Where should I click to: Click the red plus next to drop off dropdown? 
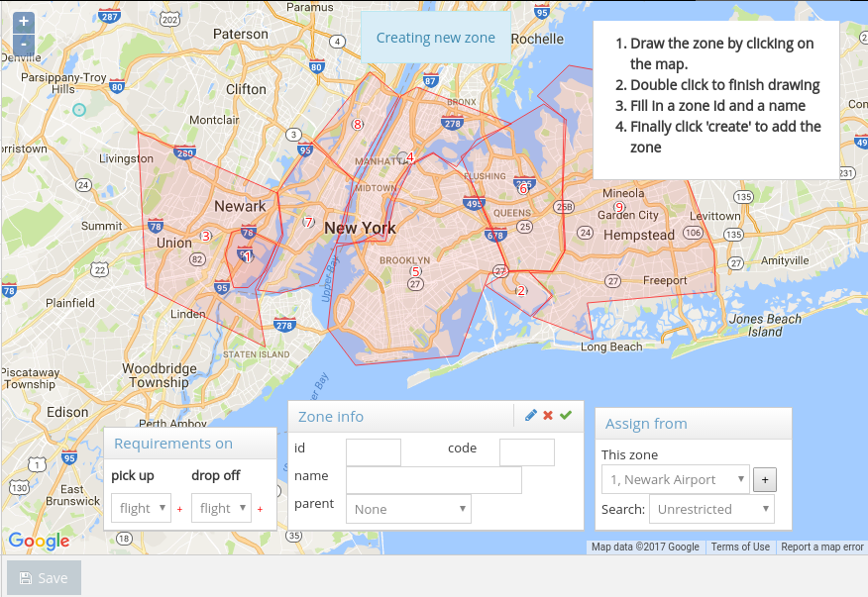[261, 509]
